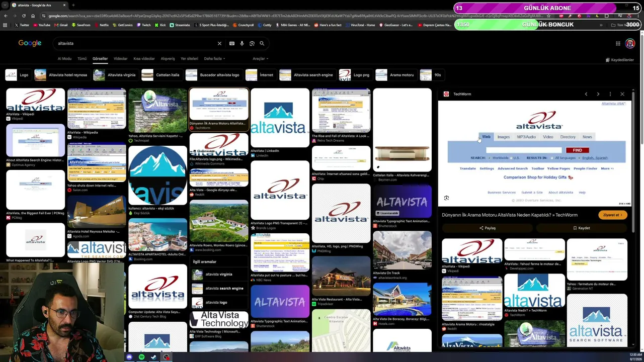Open the Gmail bookmark
Viewport: 644px width, 362px height.
coord(61,25)
